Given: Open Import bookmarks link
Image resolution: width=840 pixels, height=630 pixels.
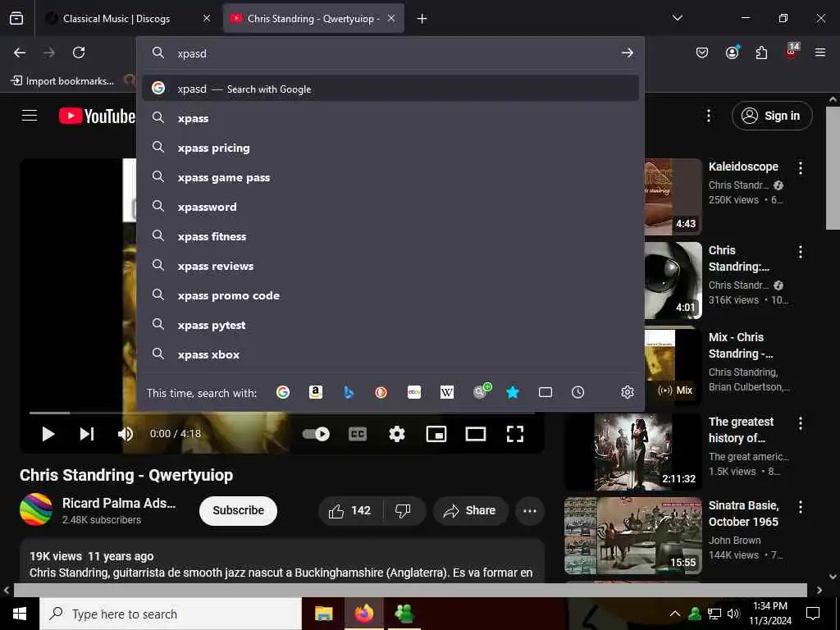Looking at the screenshot, I should coord(62,81).
